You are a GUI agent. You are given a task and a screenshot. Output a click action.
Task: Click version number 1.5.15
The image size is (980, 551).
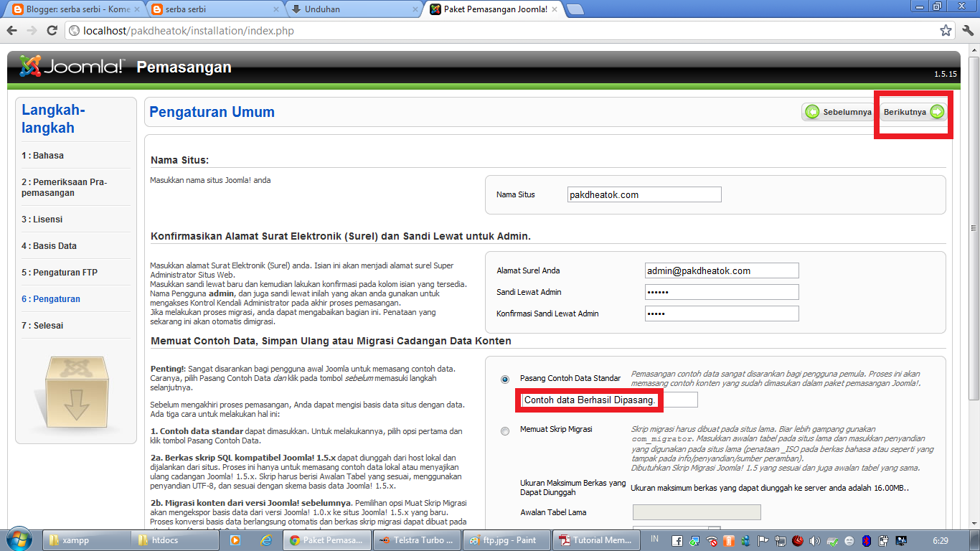945,74
